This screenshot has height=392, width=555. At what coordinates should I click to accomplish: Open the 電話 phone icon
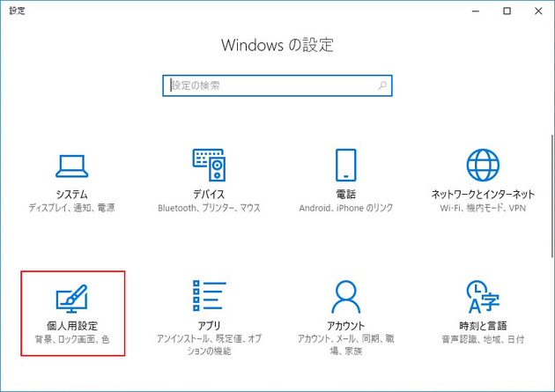click(x=346, y=165)
